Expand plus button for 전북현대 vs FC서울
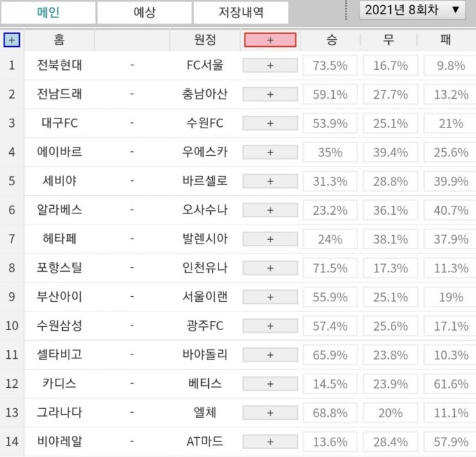 coord(270,65)
